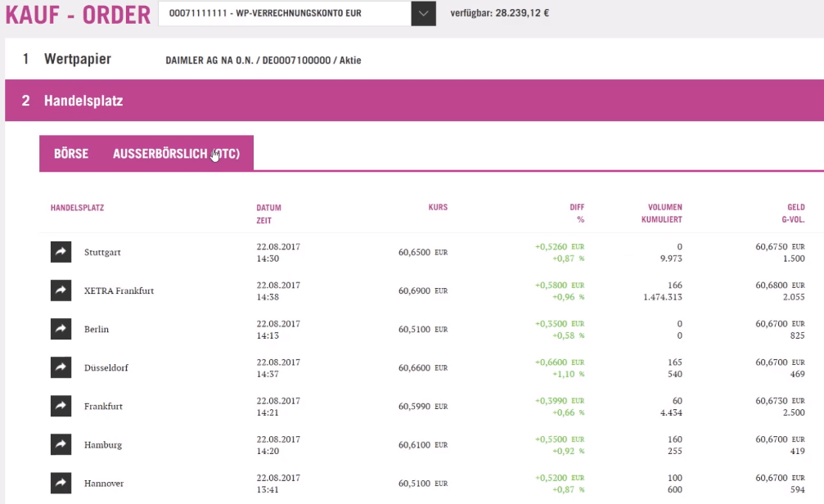824x504 pixels.
Task: Switch to the Börse tab
Action: pos(71,154)
